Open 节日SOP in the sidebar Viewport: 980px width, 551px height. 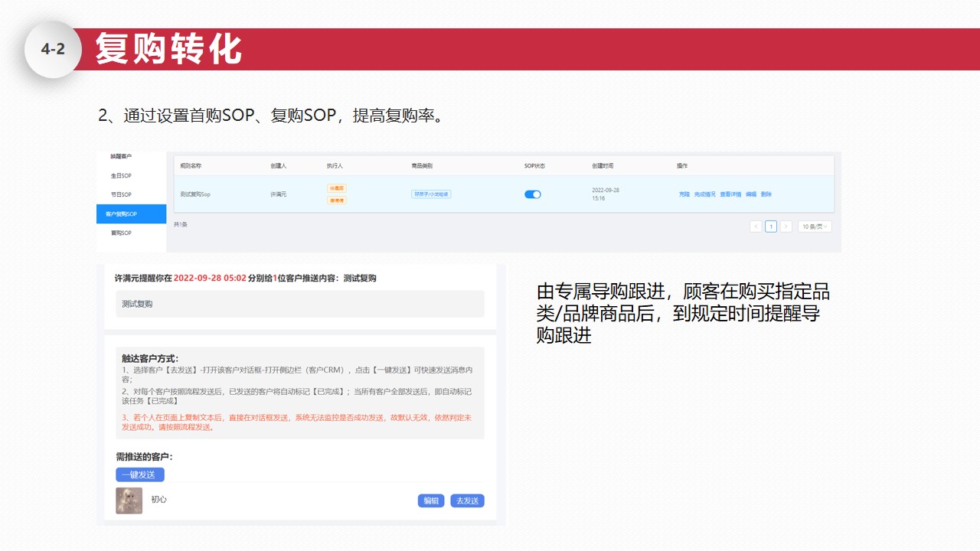121,195
